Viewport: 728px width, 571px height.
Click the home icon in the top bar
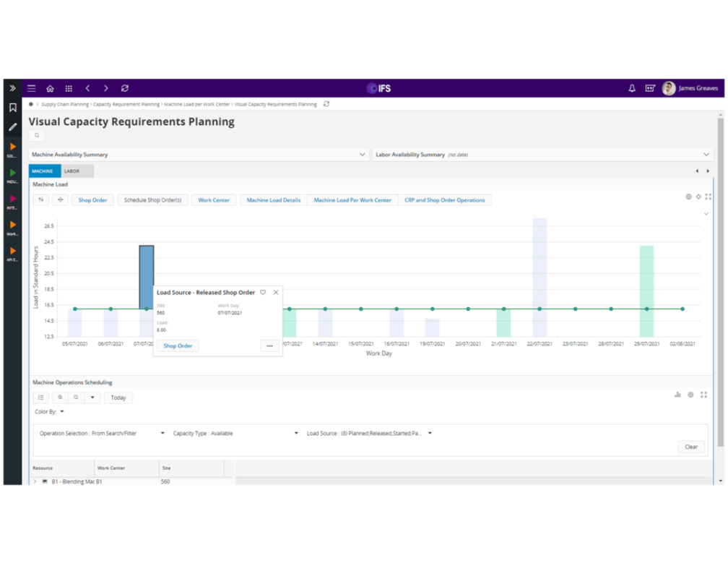click(x=50, y=87)
